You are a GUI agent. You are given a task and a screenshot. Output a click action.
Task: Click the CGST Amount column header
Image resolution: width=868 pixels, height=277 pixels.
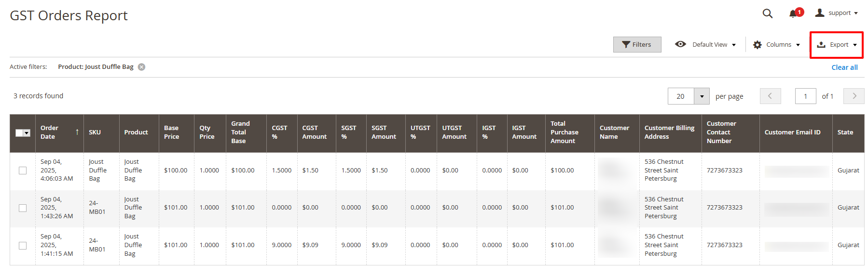click(x=317, y=132)
